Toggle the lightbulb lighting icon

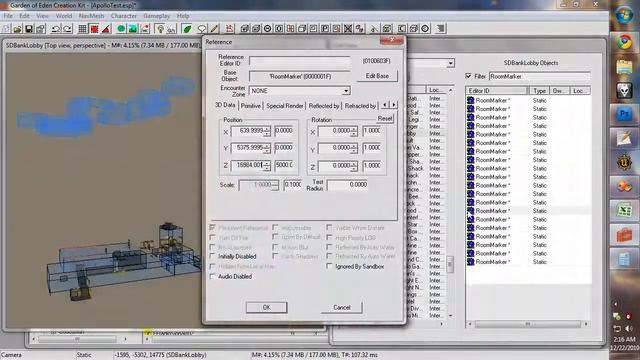160,29
